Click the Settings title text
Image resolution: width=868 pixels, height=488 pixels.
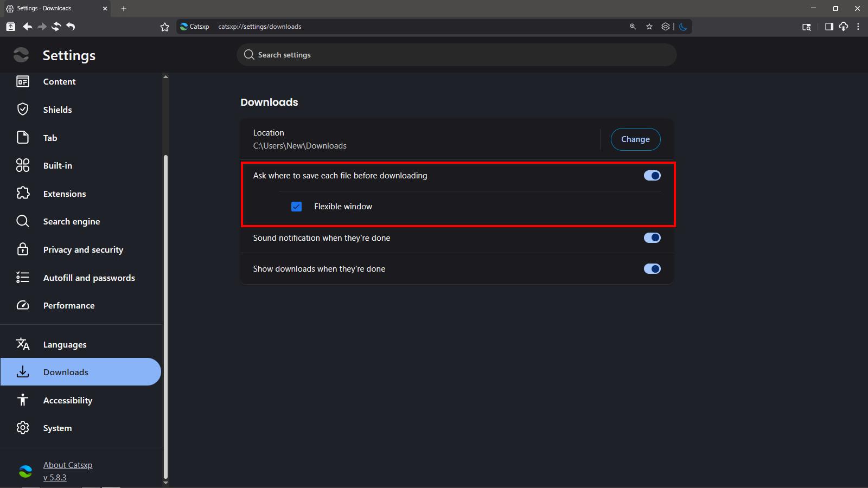pos(69,55)
